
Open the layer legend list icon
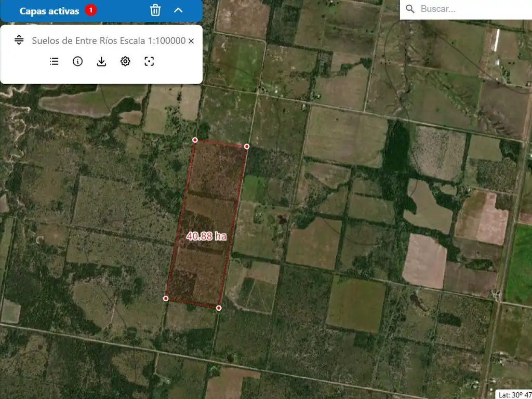click(x=54, y=61)
